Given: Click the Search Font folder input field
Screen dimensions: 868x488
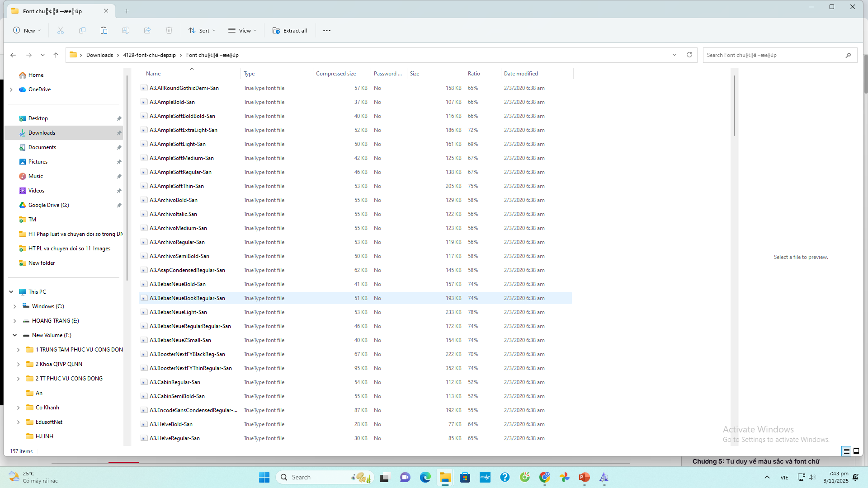Looking at the screenshot, I should pyautogui.click(x=773, y=55).
